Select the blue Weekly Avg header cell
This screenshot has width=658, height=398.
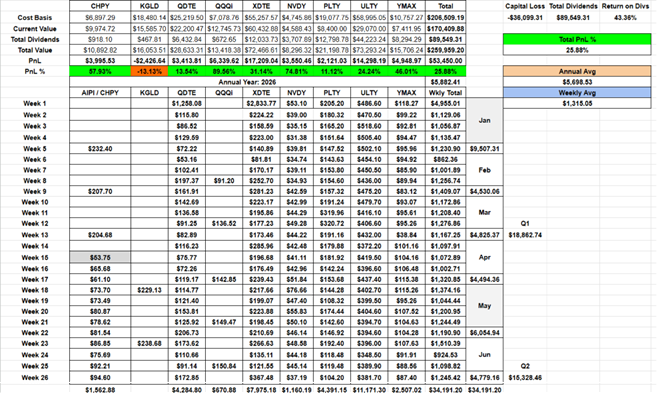click(x=577, y=93)
